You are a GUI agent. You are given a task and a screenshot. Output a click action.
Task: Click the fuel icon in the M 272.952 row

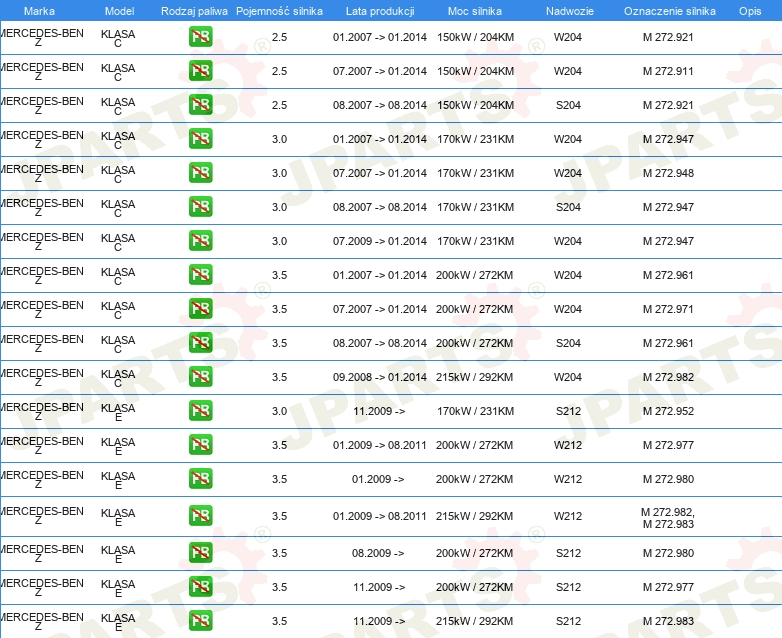click(x=200, y=411)
